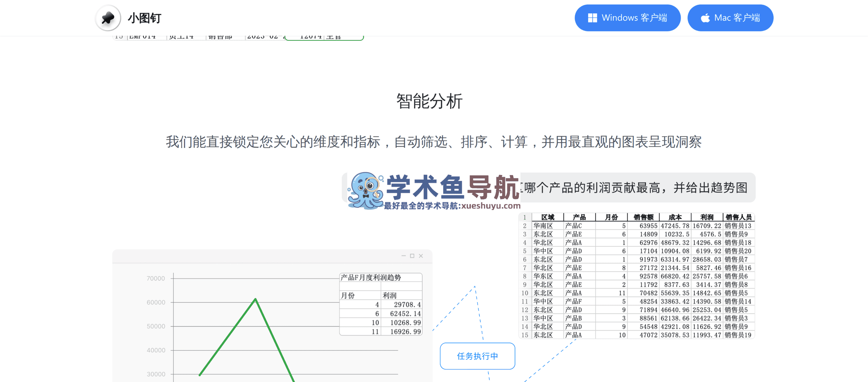Click the 利润 header in chart table

(389, 295)
